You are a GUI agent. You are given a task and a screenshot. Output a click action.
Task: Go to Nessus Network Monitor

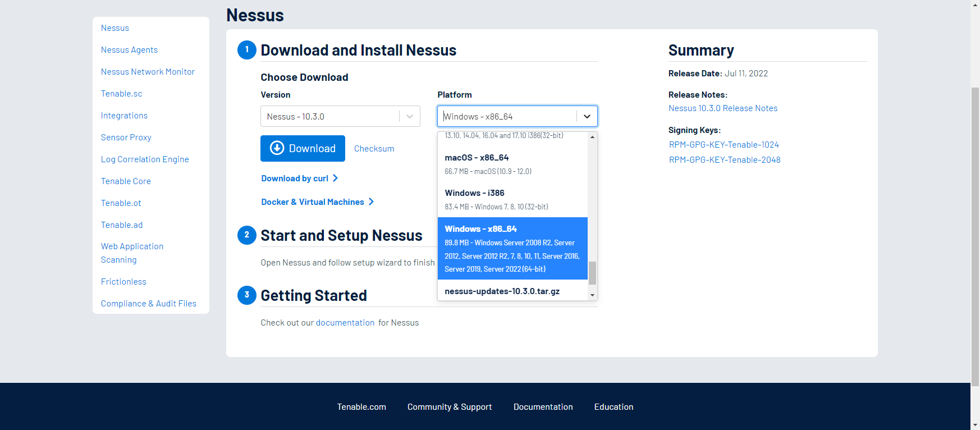pyautogui.click(x=148, y=72)
